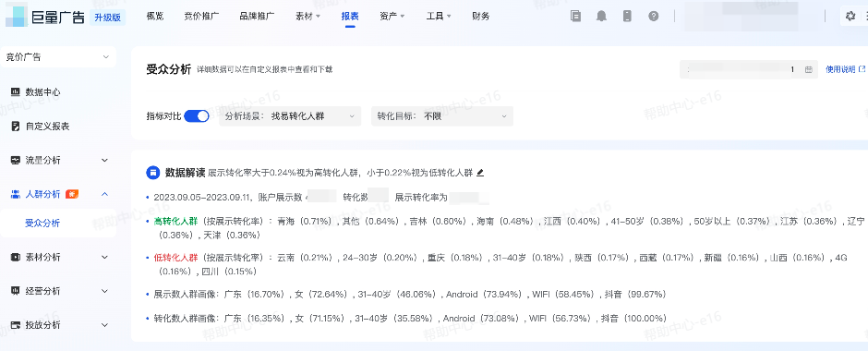
Task: Expand the 流量分析 section chevron
Action: (x=104, y=160)
